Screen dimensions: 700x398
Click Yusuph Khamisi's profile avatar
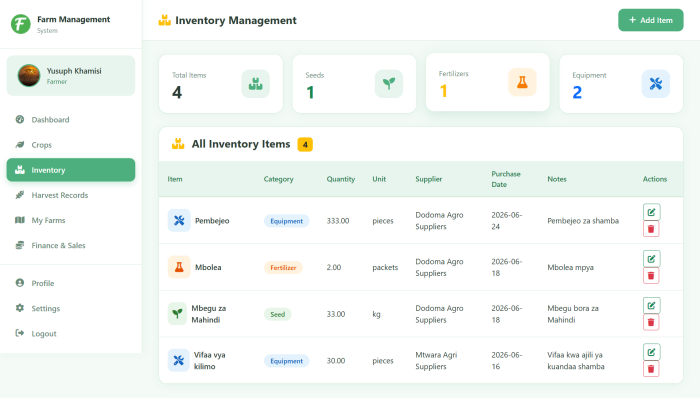(x=29, y=75)
